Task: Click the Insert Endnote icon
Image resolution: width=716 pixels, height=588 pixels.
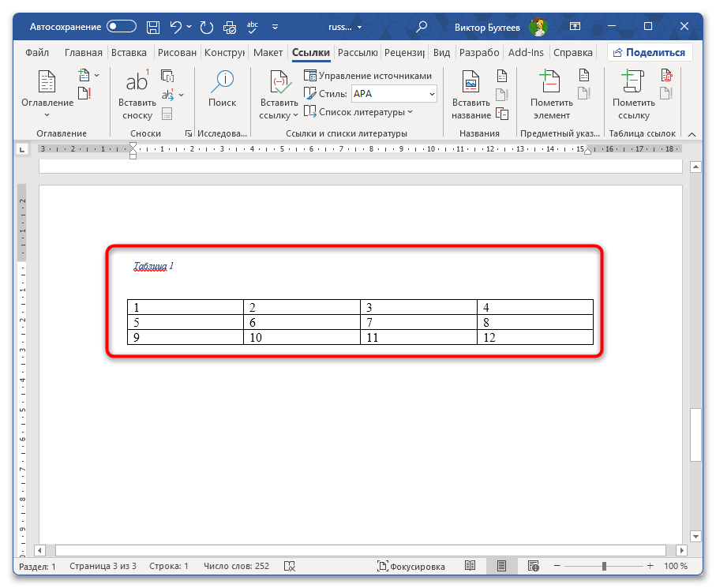Action: click(x=167, y=76)
